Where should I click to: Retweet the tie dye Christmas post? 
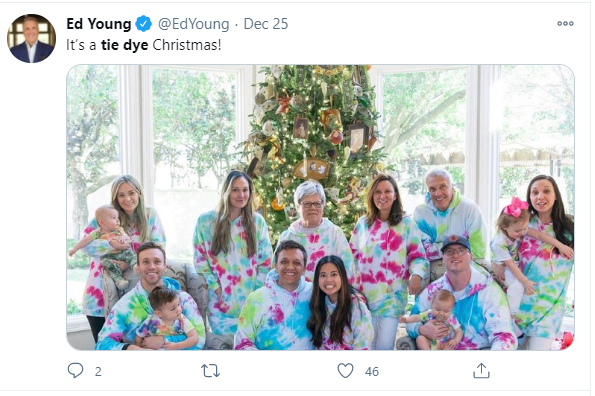[210, 371]
